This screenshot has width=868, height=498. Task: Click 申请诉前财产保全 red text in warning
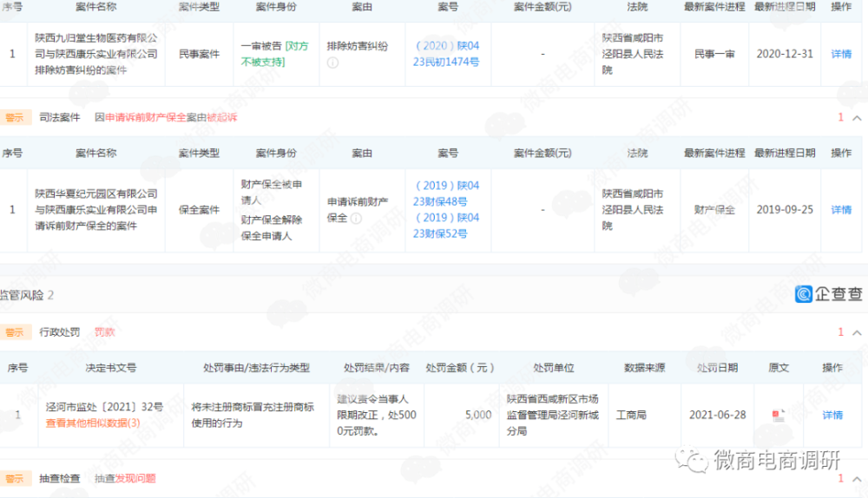(x=146, y=117)
